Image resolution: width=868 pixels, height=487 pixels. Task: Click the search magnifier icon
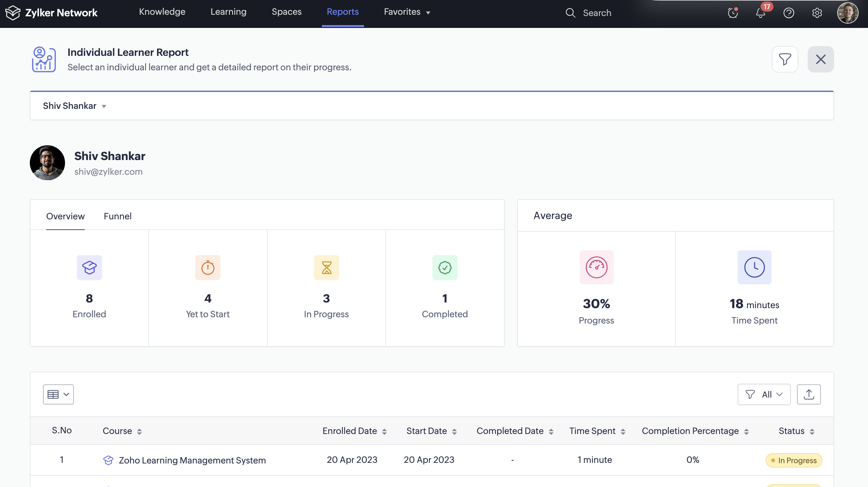tap(570, 13)
